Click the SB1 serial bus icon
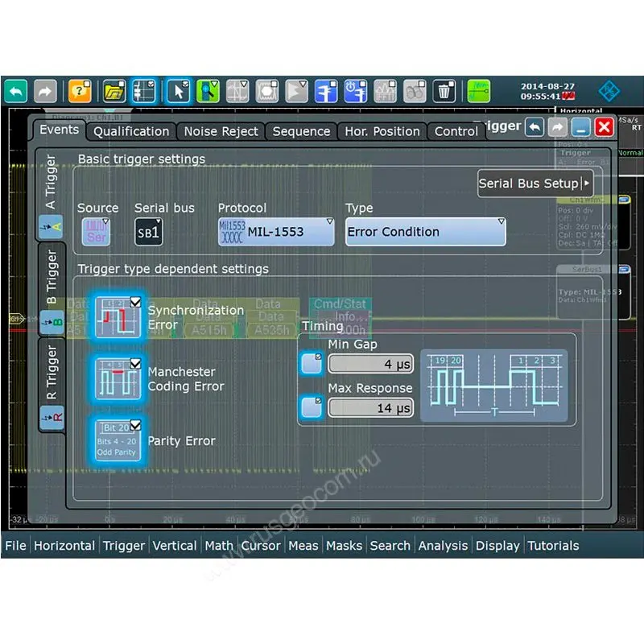The image size is (644, 644). point(148,232)
